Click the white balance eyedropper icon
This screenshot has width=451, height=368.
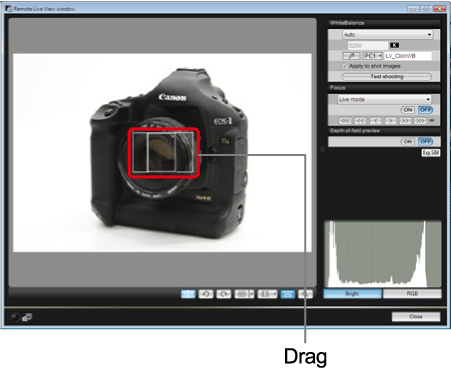pos(351,56)
